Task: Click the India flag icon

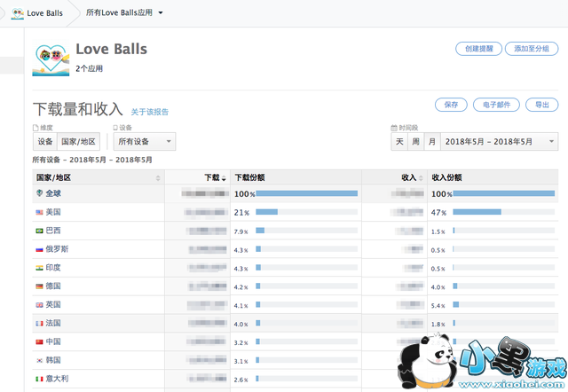Action: click(39, 268)
